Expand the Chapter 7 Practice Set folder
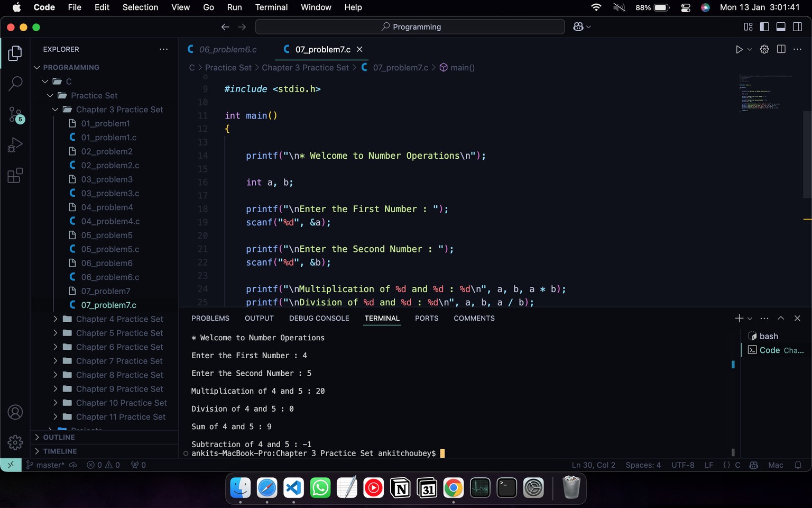This screenshot has width=812, height=508. [x=104, y=361]
